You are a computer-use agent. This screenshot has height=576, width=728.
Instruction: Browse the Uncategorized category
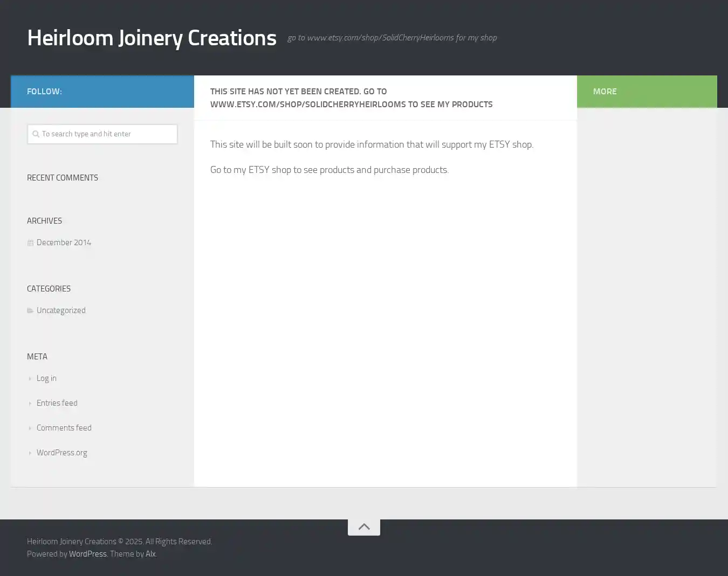click(61, 310)
